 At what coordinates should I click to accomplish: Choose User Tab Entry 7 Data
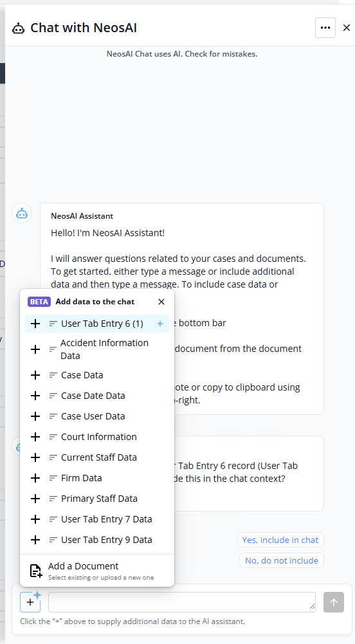point(97,519)
